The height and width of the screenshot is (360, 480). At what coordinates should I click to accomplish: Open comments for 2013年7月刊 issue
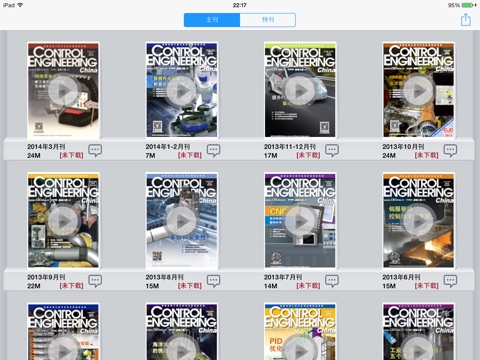[x=332, y=281]
